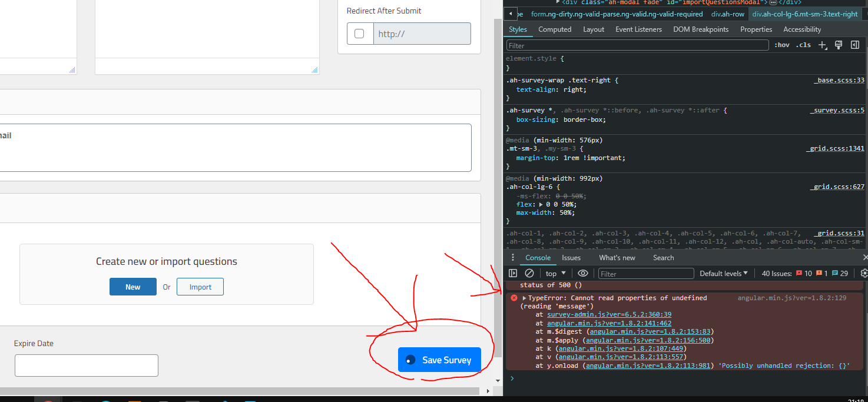
Task: Click the 40 Issues label
Action: pyautogui.click(x=777, y=273)
